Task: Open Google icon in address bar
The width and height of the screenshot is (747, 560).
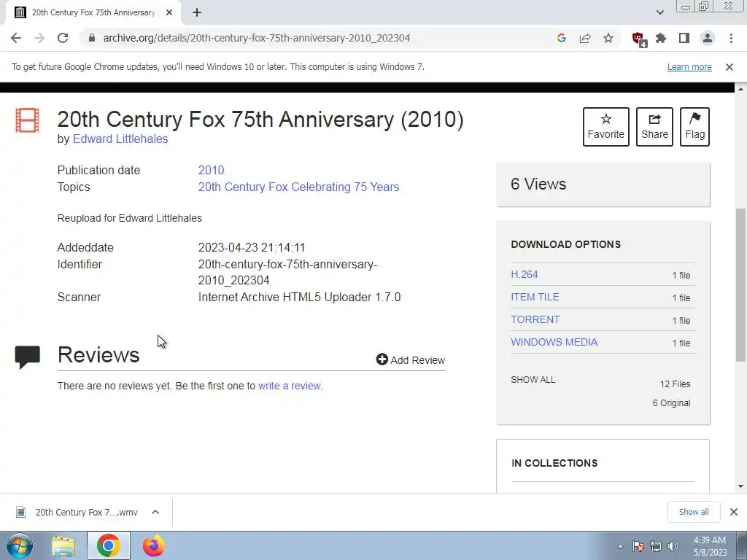Action: click(x=561, y=38)
